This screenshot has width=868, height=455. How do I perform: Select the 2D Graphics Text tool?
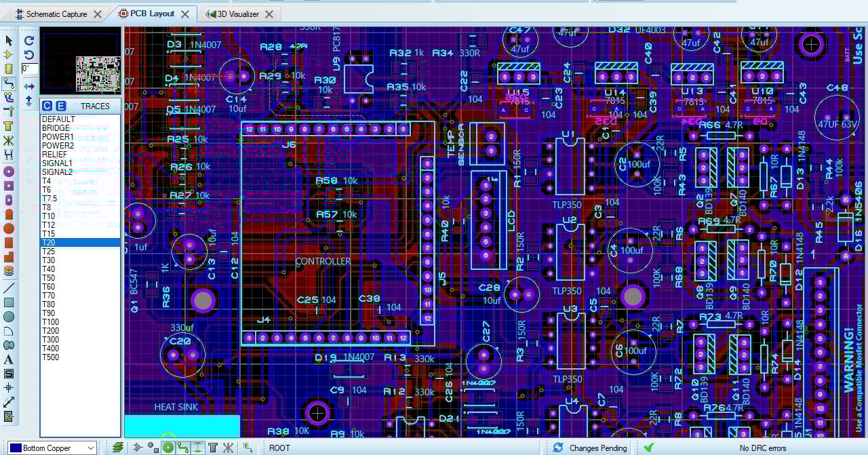pyautogui.click(x=9, y=359)
